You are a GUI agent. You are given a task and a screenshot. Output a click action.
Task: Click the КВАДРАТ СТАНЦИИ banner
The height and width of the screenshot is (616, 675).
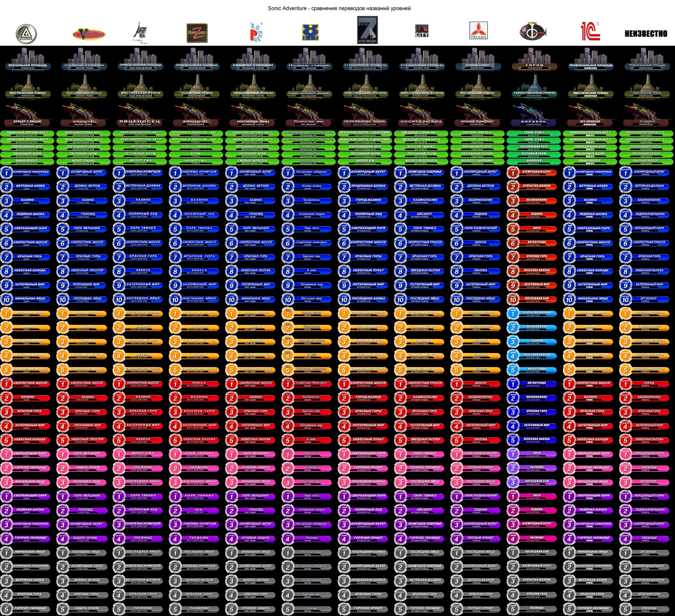[x=253, y=65]
